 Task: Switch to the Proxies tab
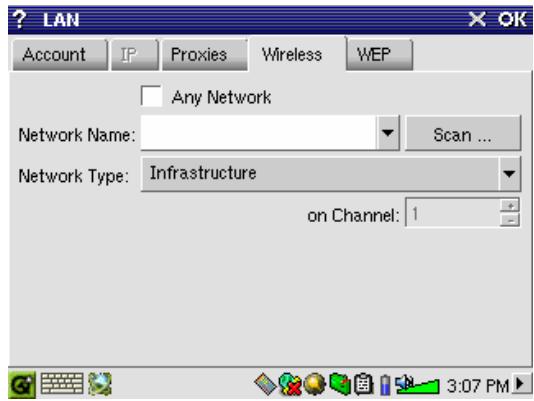[x=205, y=55]
